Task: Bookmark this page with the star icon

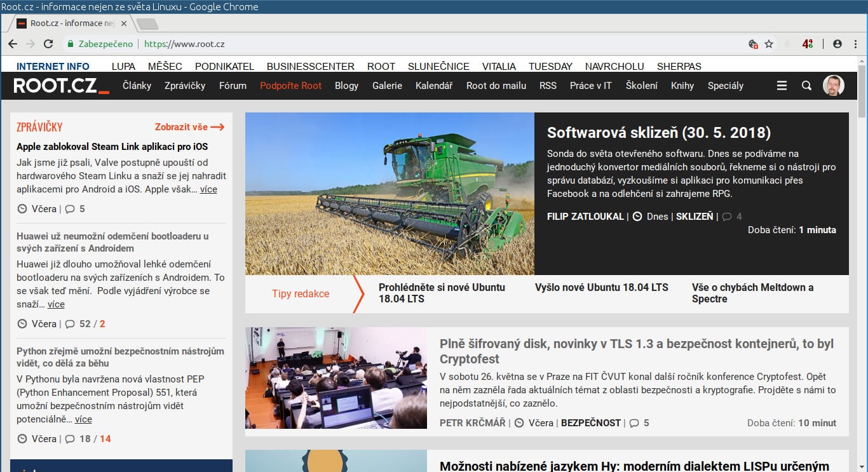Action: (x=769, y=44)
